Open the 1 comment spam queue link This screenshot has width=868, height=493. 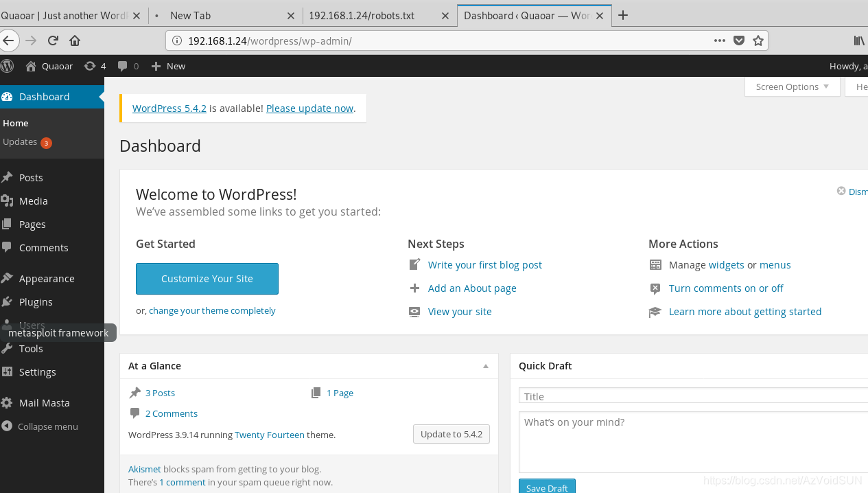pyautogui.click(x=183, y=483)
